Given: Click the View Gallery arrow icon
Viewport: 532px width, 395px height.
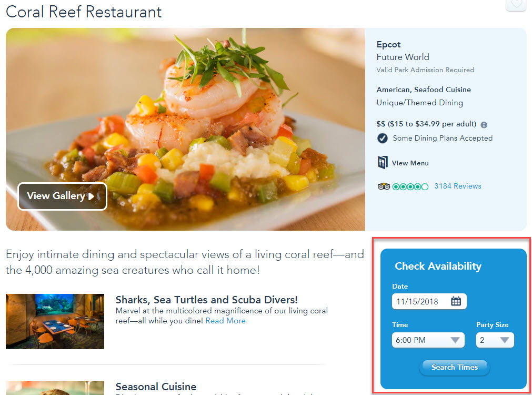Looking at the screenshot, I should click(91, 196).
